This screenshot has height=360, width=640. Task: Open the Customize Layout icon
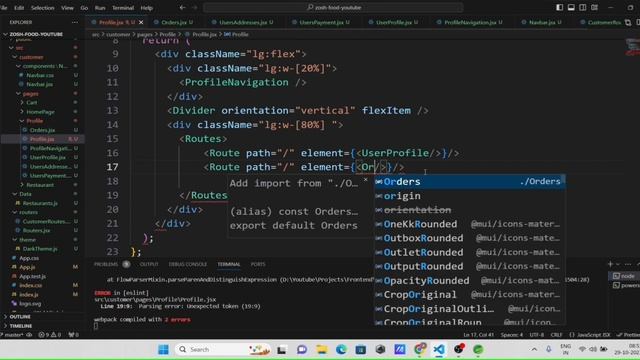point(594,7)
